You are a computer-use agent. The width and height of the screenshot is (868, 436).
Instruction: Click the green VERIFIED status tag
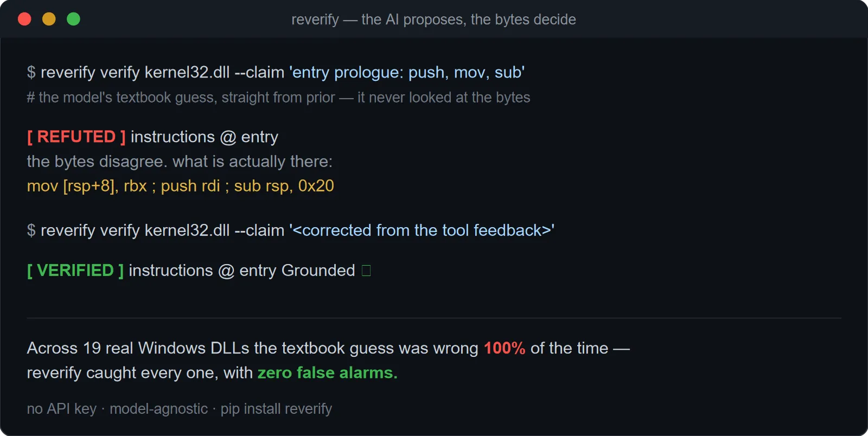click(75, 270)
